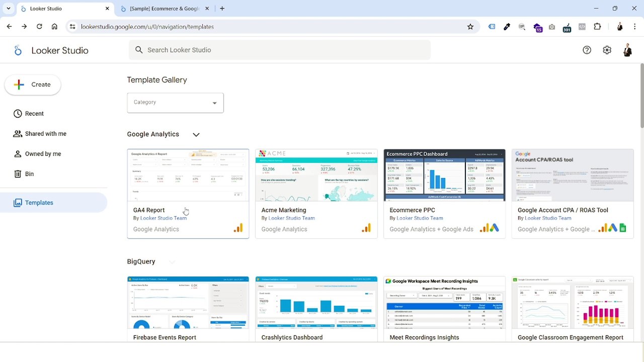Click the 'Acme Marketing' template title
The height and width of the screenshot is (362, 644).
[284, 210]
